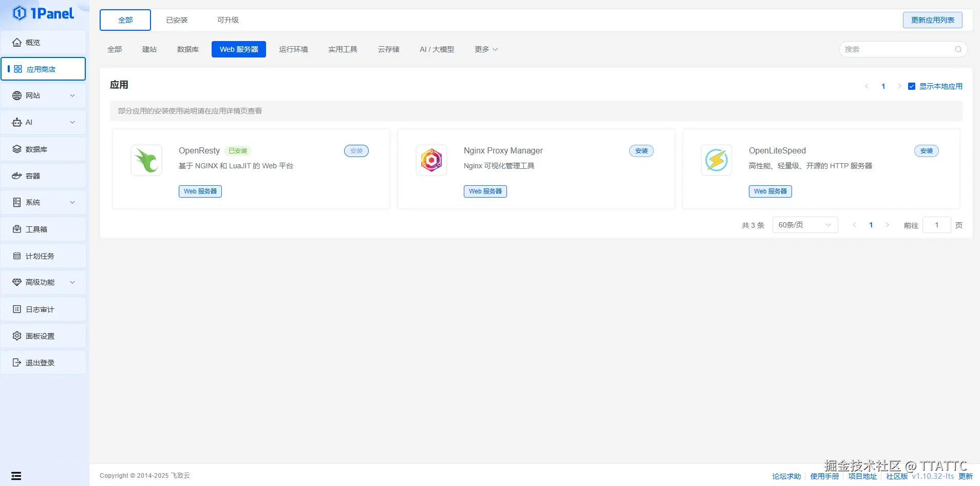Click Web 服务器 tag on OpenResty card
Viewport: 980px width, 486px height.
200,191
